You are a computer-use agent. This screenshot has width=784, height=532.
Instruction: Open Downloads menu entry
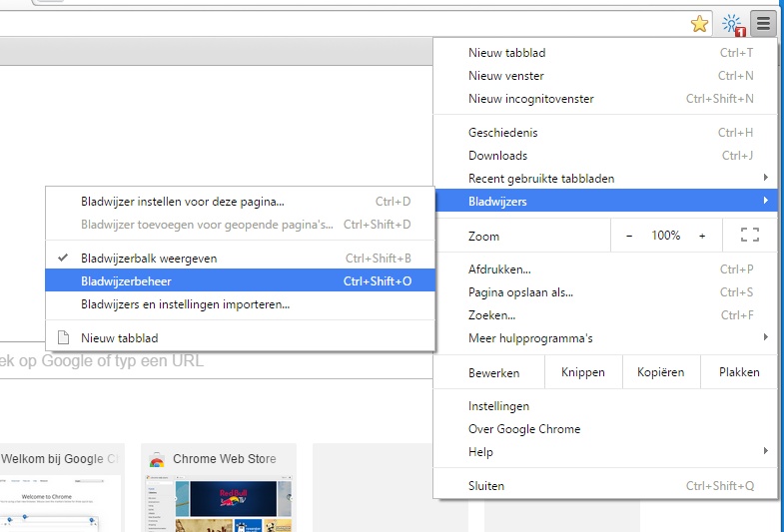[x=605, y=156]
